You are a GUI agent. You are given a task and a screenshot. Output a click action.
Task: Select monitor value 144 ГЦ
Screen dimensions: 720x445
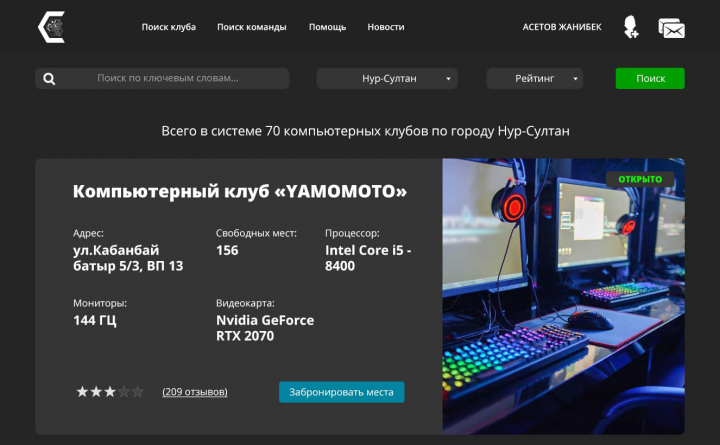tap(95, 320)
